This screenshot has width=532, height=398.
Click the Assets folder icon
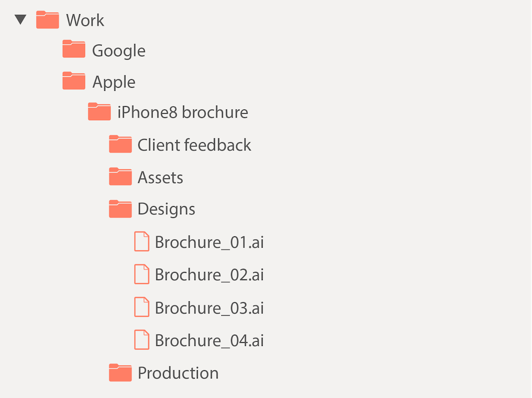pos(120,177)
